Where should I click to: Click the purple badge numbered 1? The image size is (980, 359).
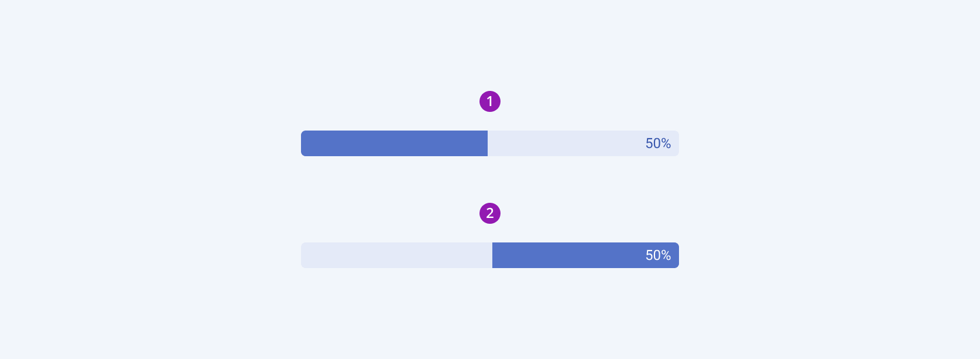coord(490,101)
